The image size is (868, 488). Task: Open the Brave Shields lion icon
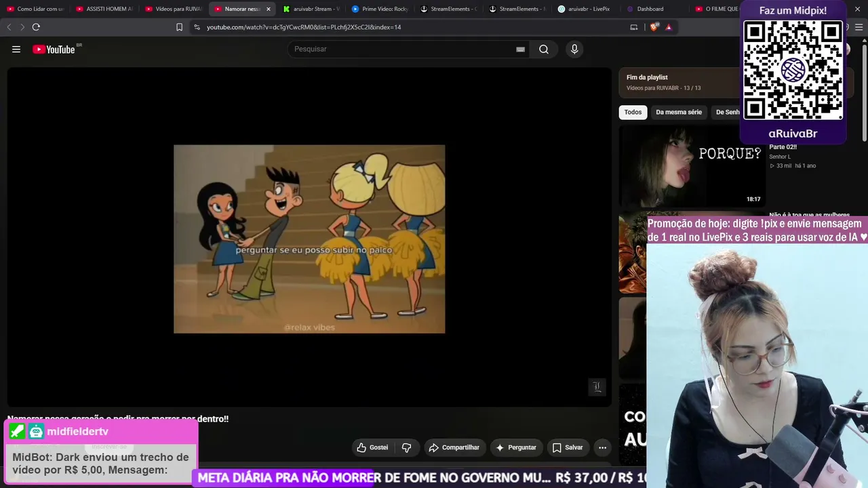654,27
